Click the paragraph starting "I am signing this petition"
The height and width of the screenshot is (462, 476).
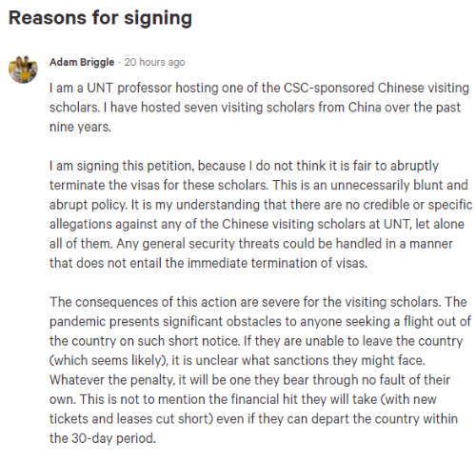pos(261,214)
